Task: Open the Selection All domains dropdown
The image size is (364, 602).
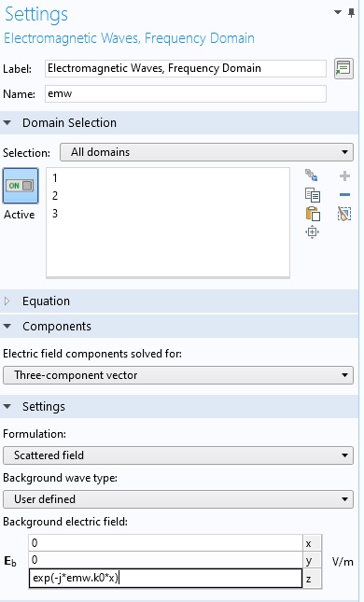Action: pyautogui.click(x=206, y=152)
